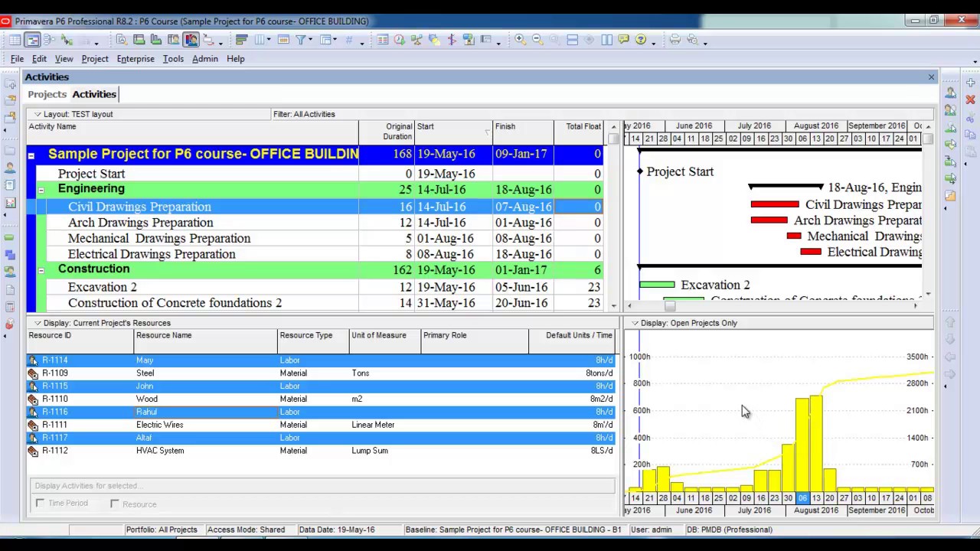
Task: Open the Project menu
Action: tap(95, 59)
